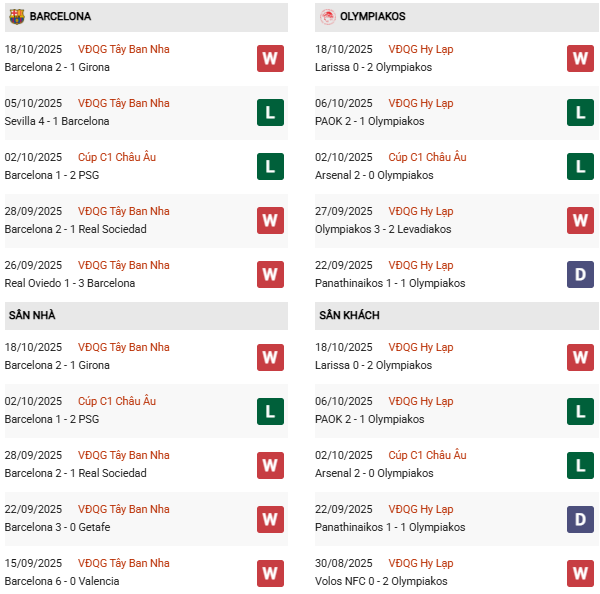Click the Sevilla 4 - 1 Barcelona result

coord(57,121)
